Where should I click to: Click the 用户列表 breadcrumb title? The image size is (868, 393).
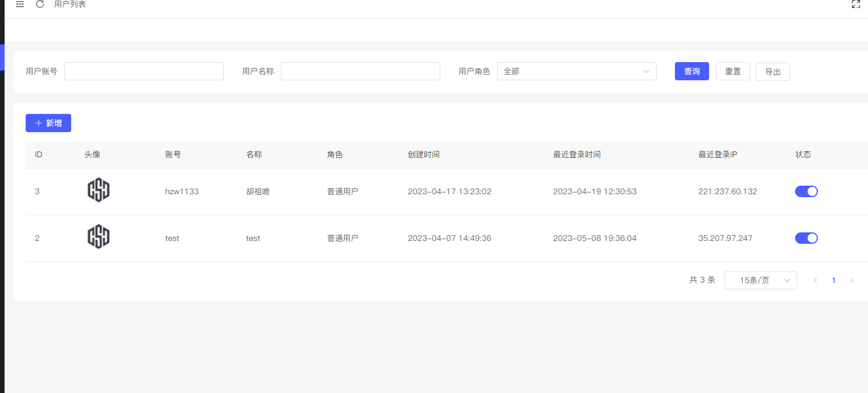70,5
